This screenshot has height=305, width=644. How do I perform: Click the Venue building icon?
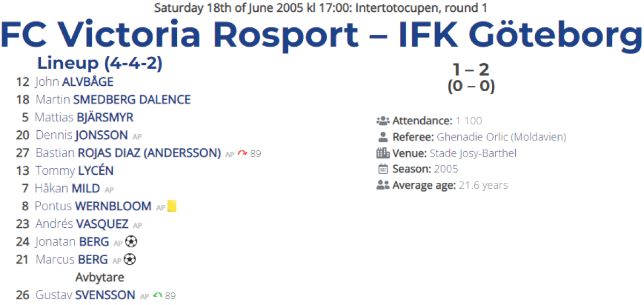(383, 153)
